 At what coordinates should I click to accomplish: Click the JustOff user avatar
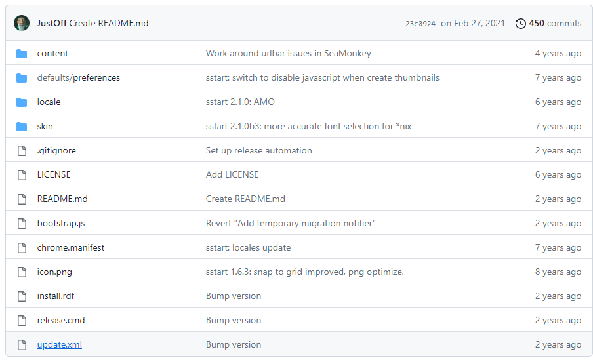click(x=22, y=23)
